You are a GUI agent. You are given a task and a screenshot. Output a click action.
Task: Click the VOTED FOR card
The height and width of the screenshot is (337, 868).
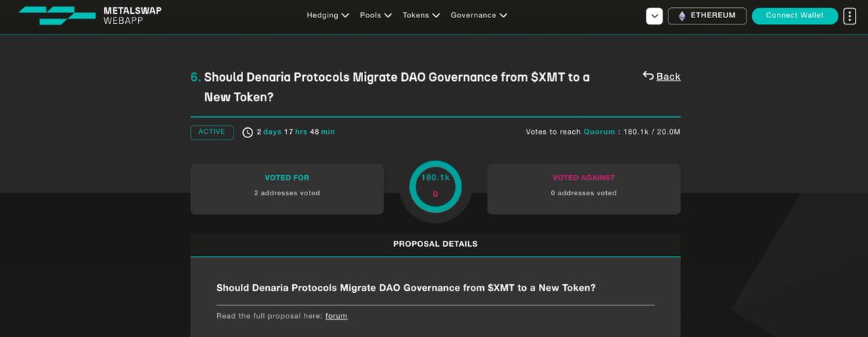pos(287,189)
